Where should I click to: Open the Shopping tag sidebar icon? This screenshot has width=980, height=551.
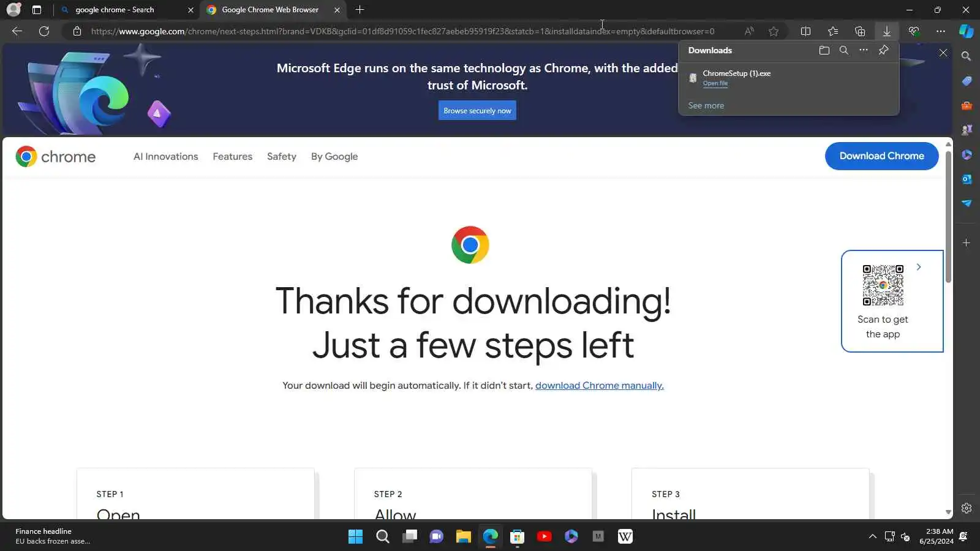967,81
